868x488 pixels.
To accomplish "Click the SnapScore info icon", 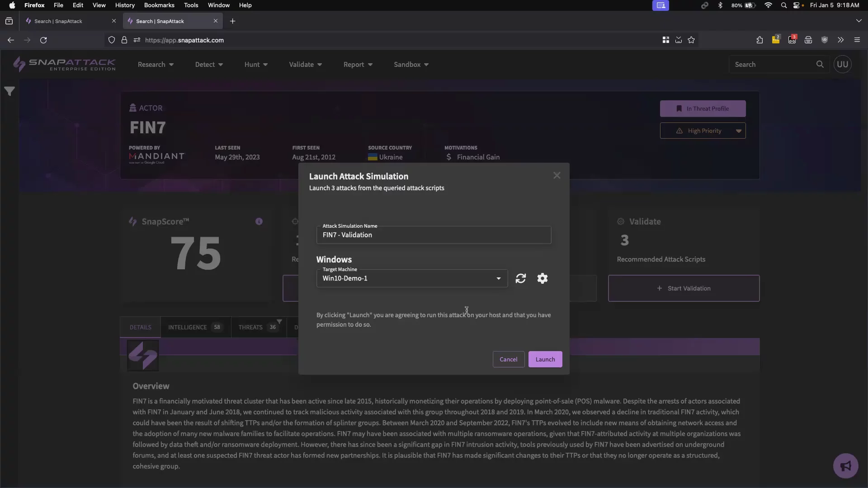I will (259, 221).
